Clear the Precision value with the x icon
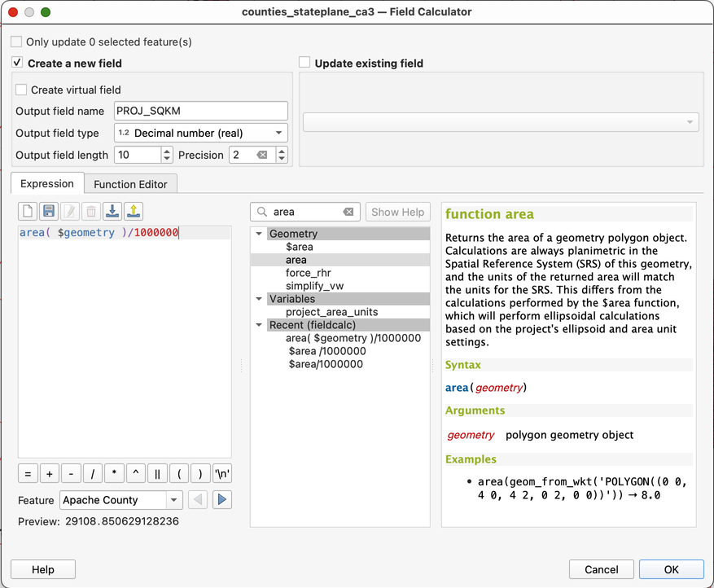 261,155
